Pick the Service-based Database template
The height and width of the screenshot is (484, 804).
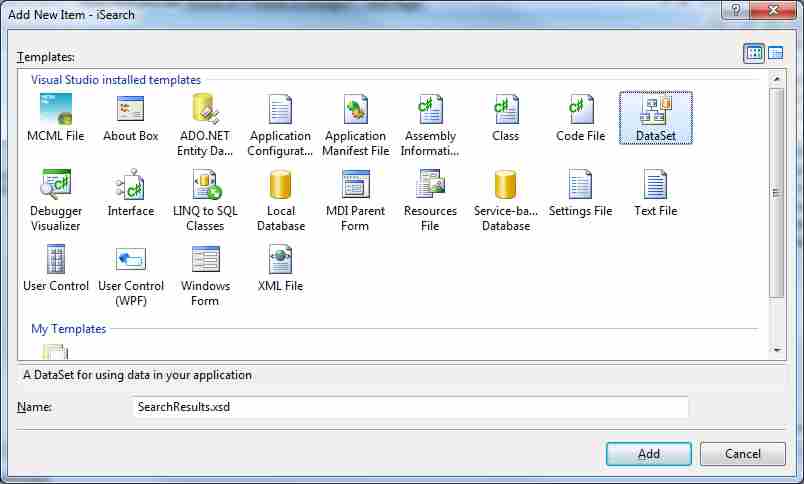pyautogui.click(x=506, y=200)
